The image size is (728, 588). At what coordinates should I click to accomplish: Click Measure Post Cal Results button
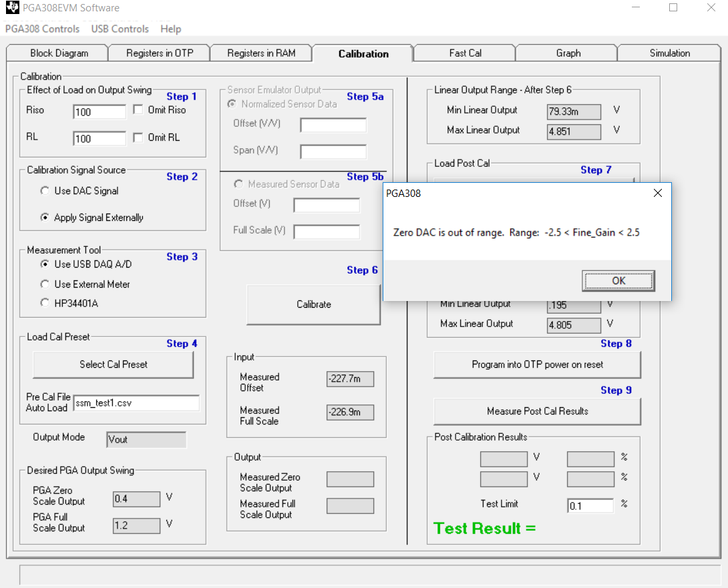point(537,411)
